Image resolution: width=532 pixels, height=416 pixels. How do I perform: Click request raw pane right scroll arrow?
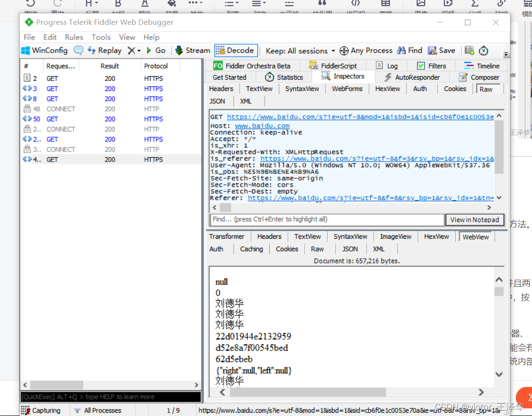[489, 207]
